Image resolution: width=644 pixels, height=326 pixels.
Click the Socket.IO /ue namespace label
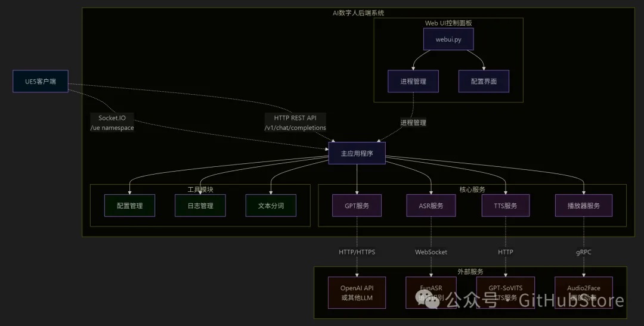point(112,123)
